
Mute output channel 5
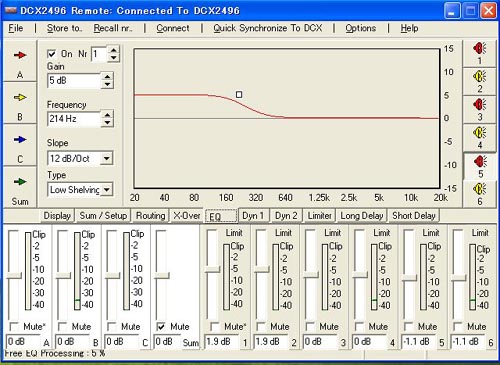pos(408,326)
